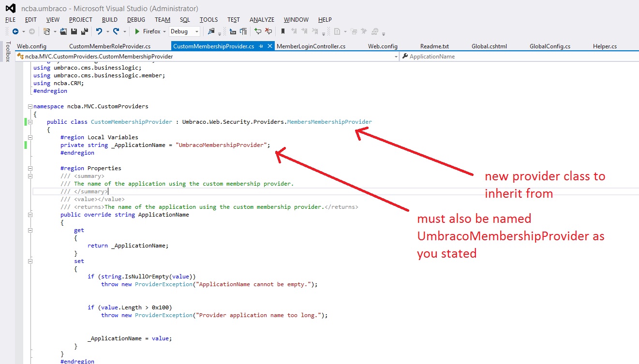This screenshot has width=639, height=364.
Task: Click the Visual Studio logo icon
Action: click(11, 8)
